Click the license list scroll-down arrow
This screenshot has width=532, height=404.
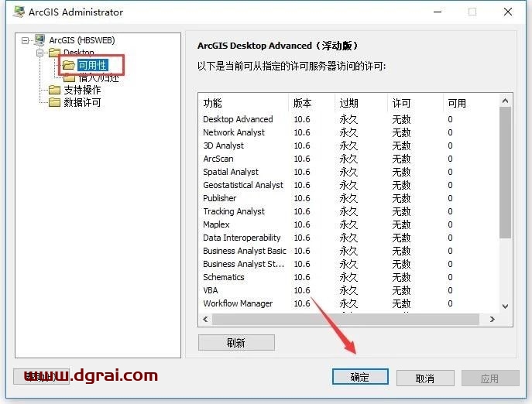pos(505,306)
